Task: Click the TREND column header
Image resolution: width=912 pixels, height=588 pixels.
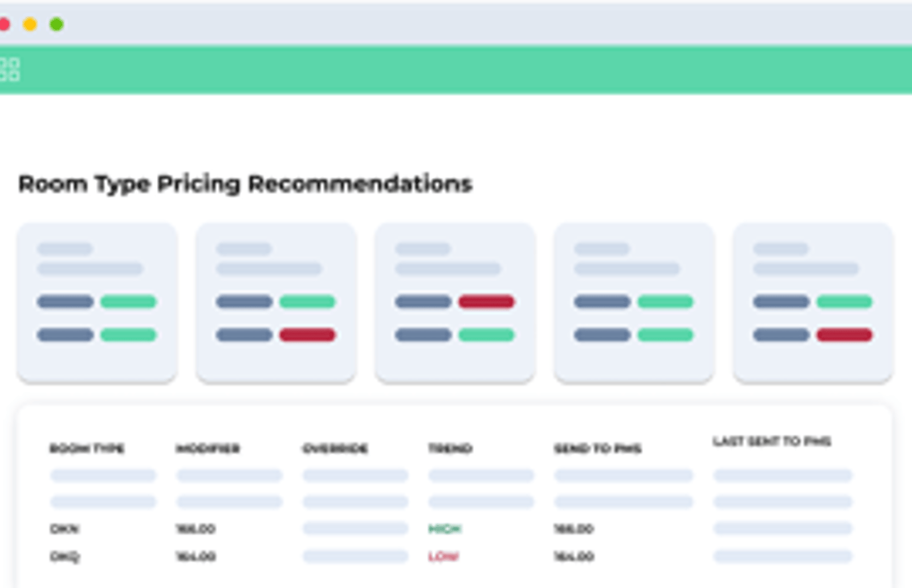Action: [450, 448]
